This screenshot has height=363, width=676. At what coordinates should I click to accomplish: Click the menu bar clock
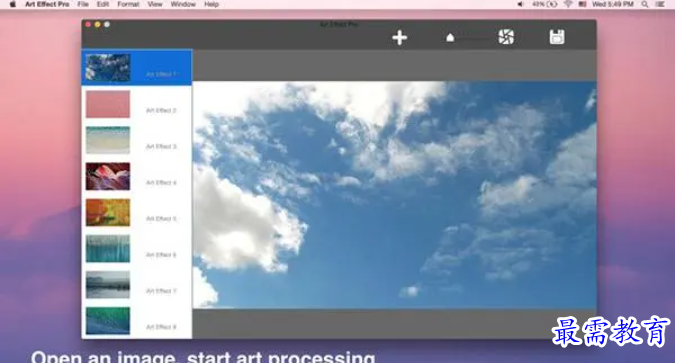pos(613,4)
